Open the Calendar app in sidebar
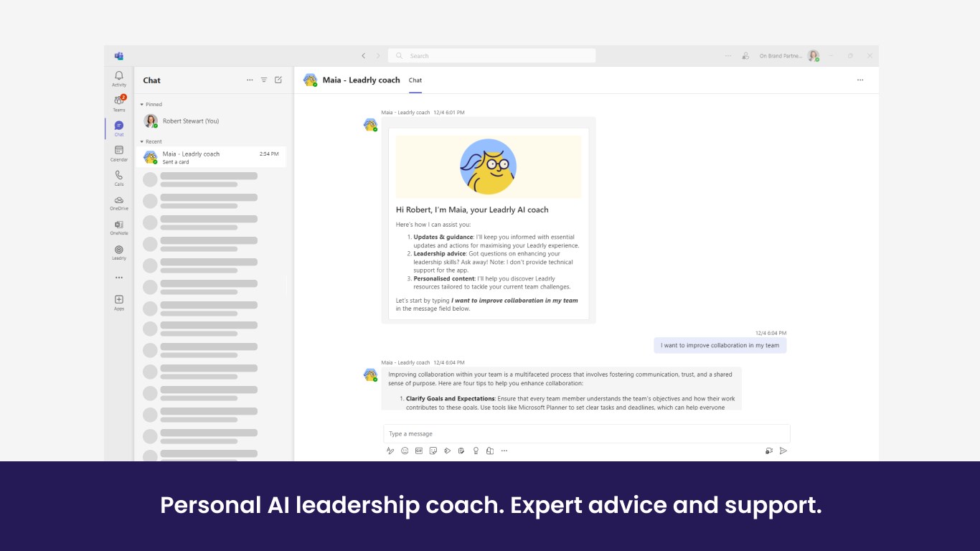Viewport: 980px width, 551px height. [x=119, y=154]
